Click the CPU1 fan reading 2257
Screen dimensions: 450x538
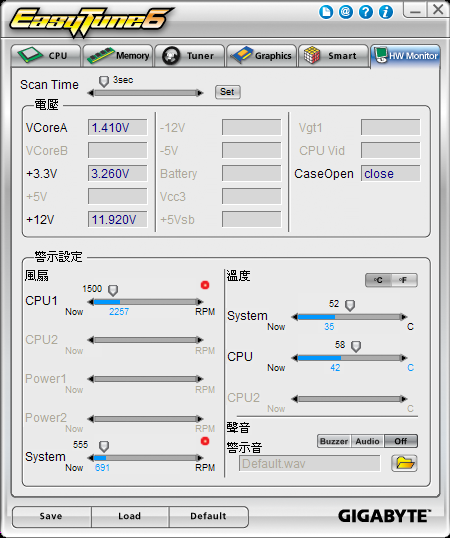coord(119,312)
